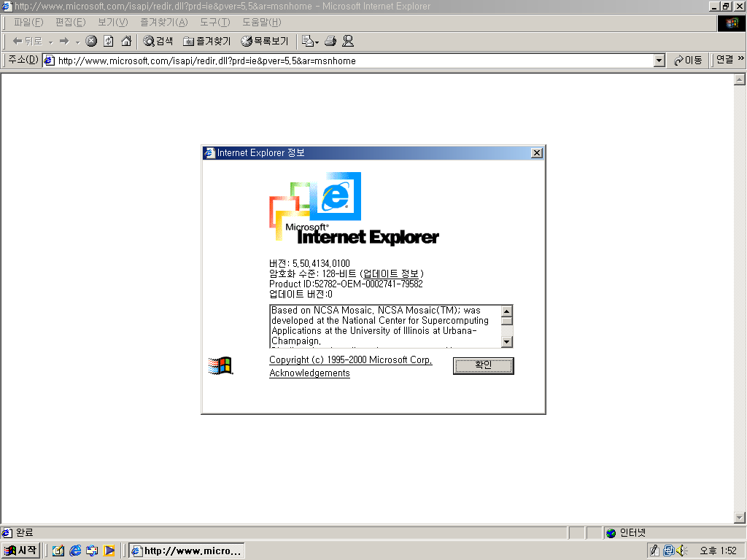747x560 pixels.
Task: Open the Back history dropdown arrow
Action: tap(50, 42)
